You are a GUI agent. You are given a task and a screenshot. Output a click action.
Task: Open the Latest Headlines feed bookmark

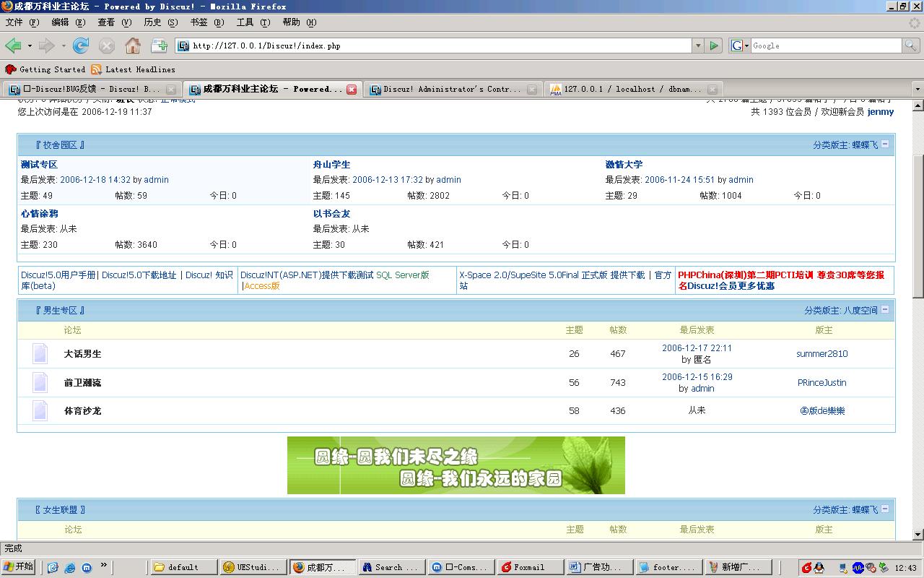[x=133, y=69]
